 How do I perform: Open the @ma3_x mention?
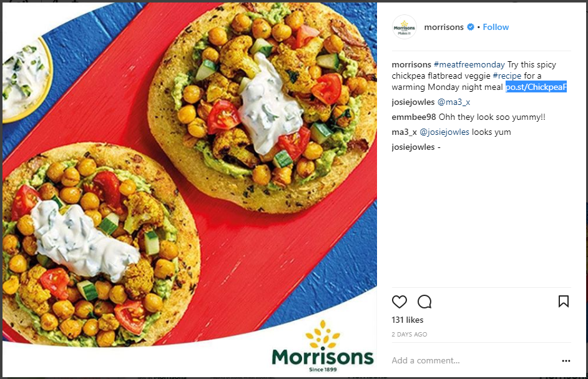454,102
